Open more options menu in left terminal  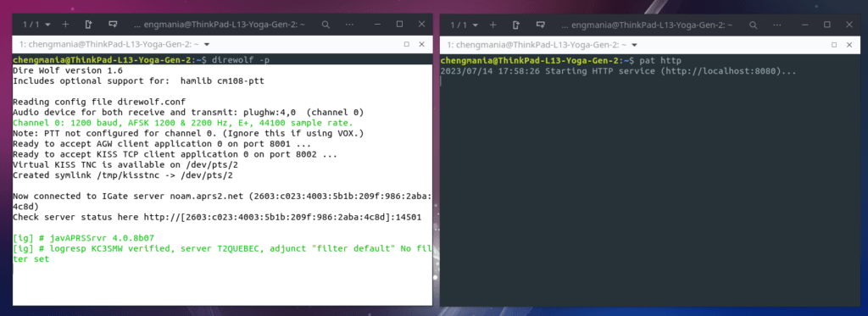click(350, 25)
